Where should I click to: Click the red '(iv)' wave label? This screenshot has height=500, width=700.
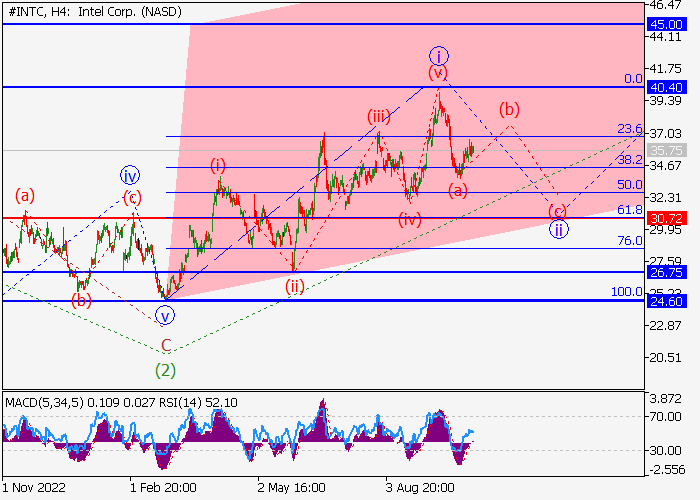[x=410, y=220]
